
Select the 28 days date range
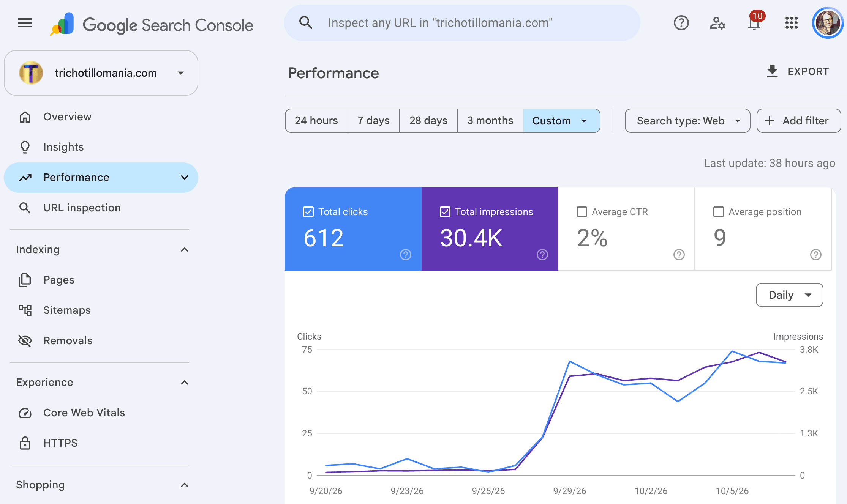(x=428, y=121)
